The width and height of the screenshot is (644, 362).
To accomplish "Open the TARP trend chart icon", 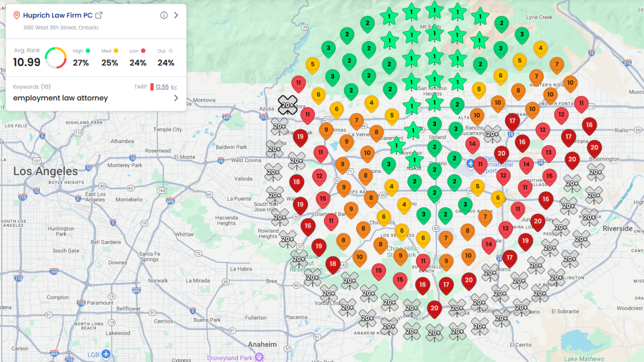I will point(174,87).
